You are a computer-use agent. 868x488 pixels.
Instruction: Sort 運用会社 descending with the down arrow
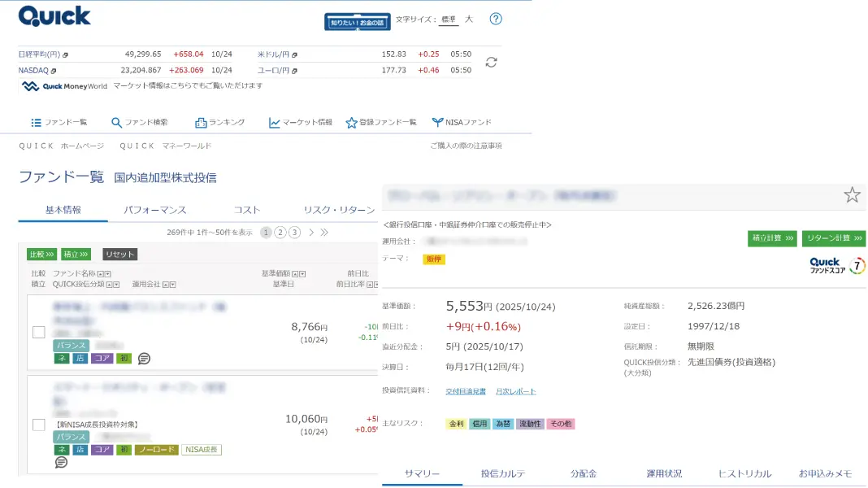173,284
